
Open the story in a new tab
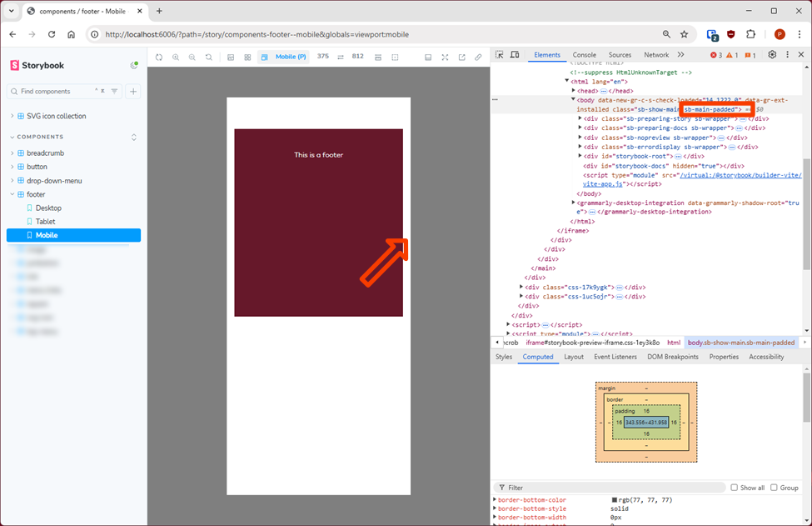pos(462,57)
